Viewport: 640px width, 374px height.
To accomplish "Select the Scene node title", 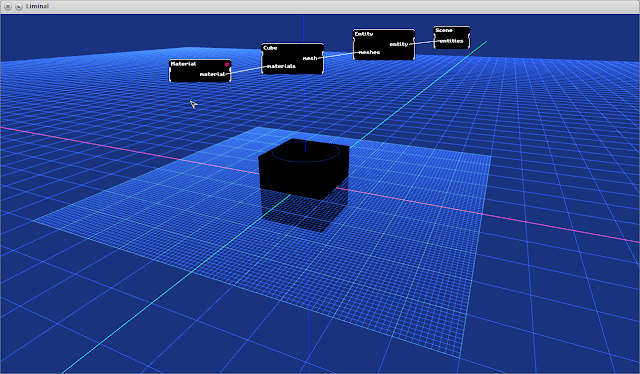I will (444, 30).
